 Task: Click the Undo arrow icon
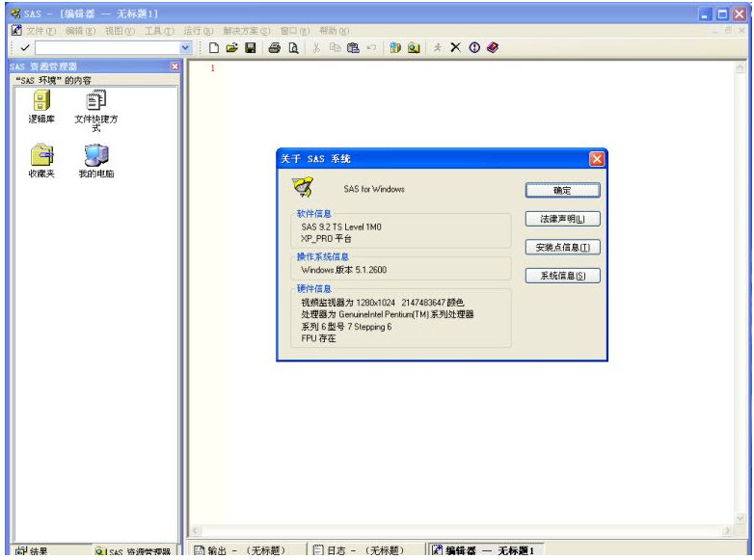pos(371,47)
